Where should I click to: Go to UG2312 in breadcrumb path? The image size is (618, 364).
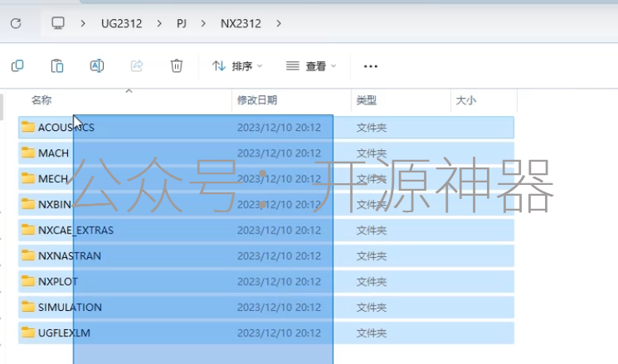[x=121, y=24]
